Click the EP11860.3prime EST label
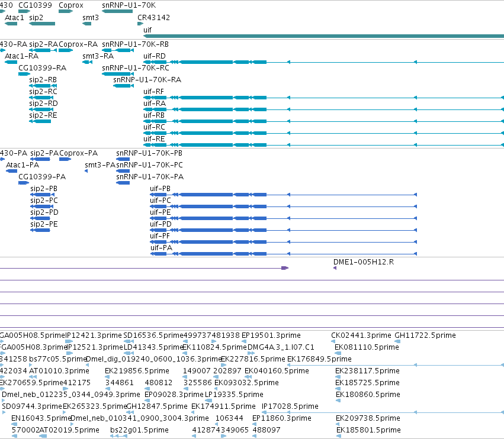 (x=281, y=418)
